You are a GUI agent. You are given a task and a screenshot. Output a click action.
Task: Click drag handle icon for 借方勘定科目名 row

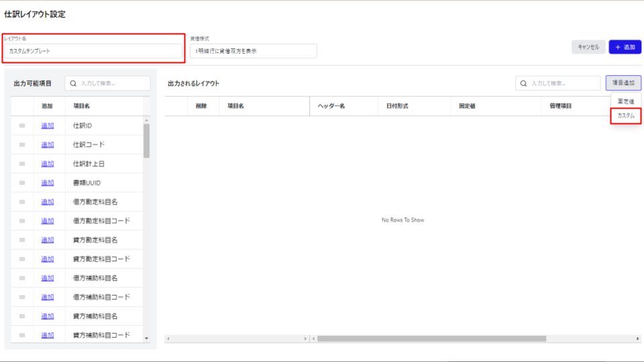22,202
